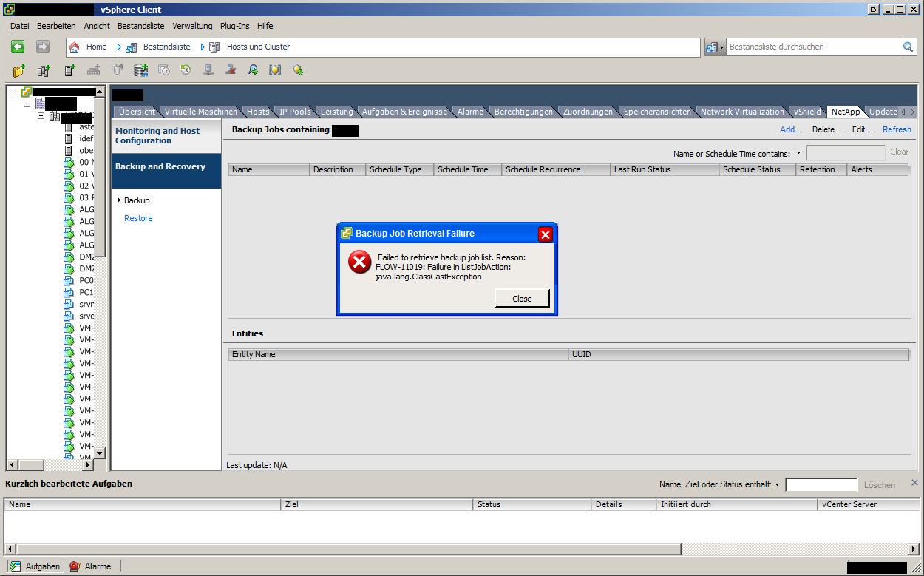
Task: Open breadcrumb arrow before Hosts und Cluster
Action: (x=203, y=47)
